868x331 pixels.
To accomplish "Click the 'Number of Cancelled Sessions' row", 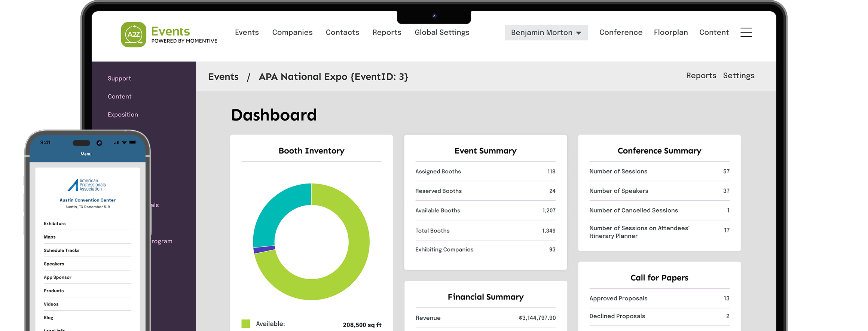I will click(x=659, y=210).
